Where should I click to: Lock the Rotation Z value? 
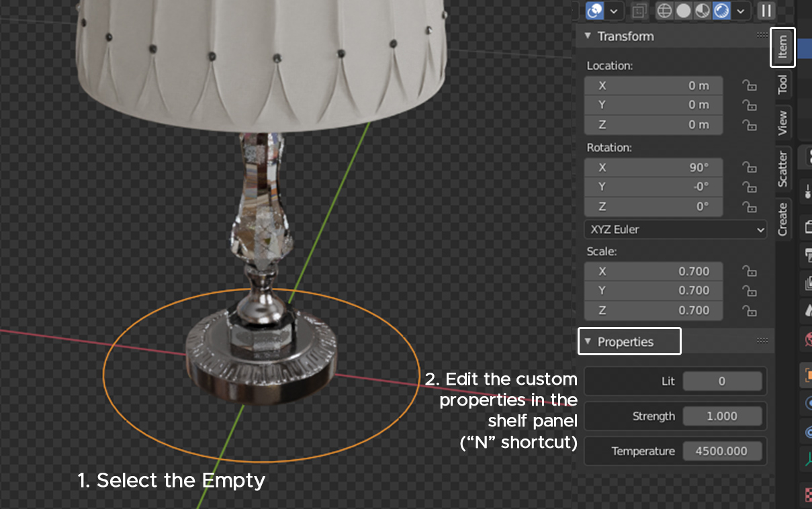tap(749, 206)
